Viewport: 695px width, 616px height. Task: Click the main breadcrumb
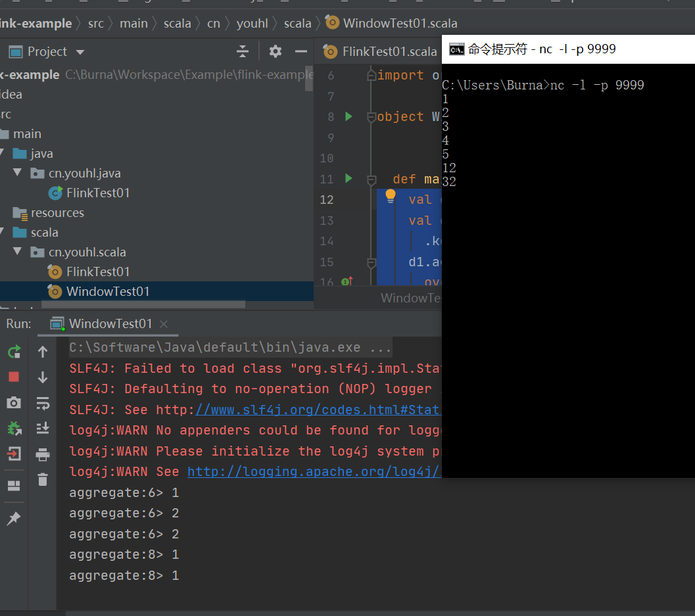[134, 23]
